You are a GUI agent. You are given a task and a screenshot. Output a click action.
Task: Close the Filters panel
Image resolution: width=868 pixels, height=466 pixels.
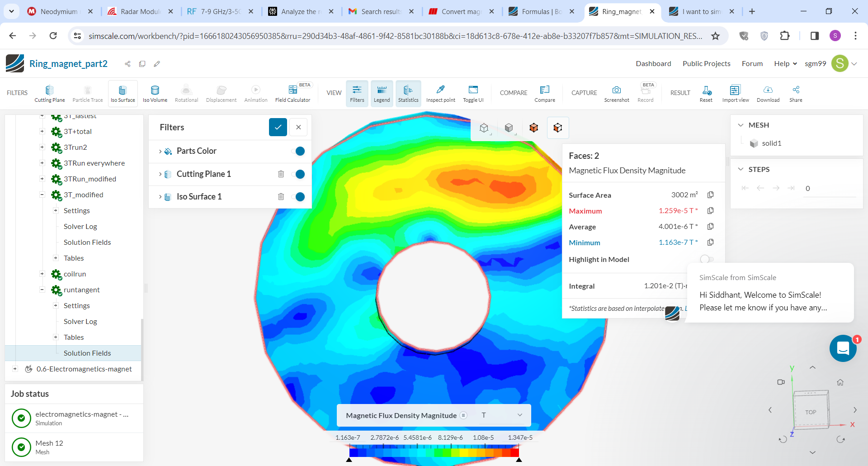tap(298, 127)
